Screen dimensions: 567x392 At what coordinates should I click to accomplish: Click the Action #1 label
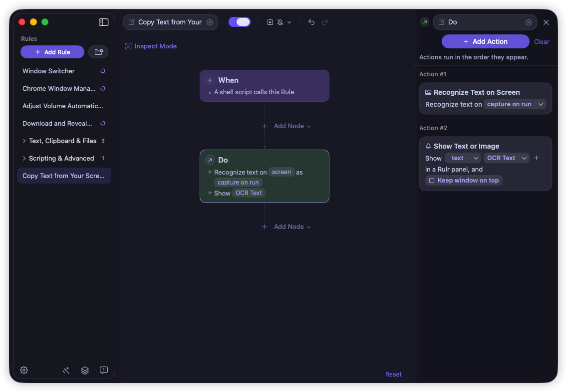[x=432, y=74]
